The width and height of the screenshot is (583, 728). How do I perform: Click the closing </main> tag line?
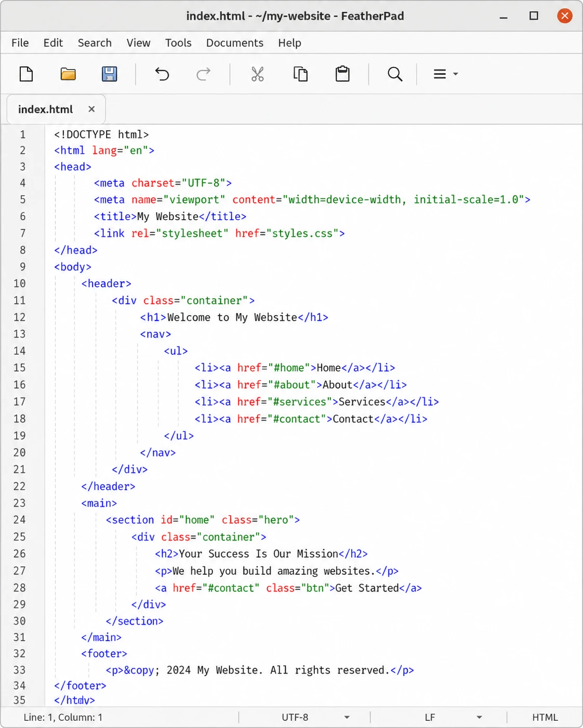[101, 637]
